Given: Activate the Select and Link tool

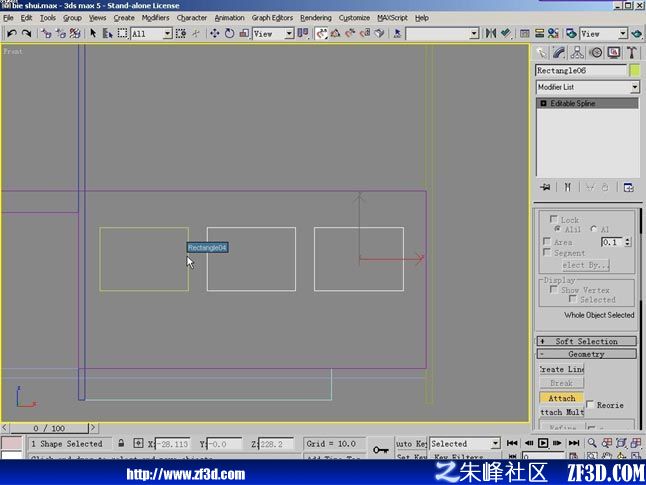Looking at the screenshot, I should pyautogui.click(x=46, y=33).
